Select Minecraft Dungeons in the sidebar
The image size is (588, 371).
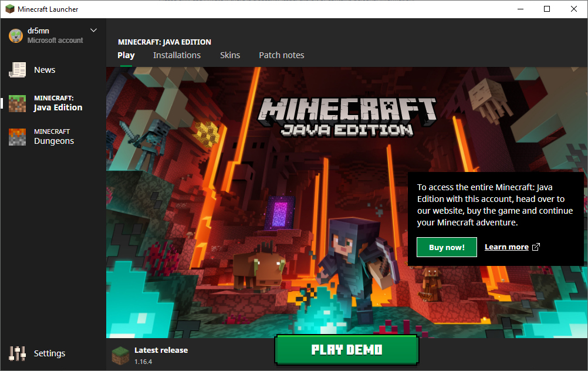pyautogui.click(x=54, y=137)
